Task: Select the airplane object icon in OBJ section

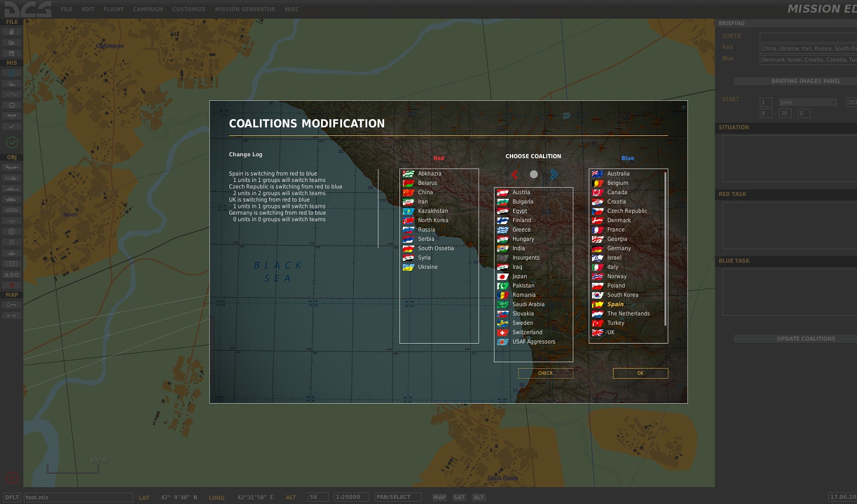Action: click(x=12, y=167)
